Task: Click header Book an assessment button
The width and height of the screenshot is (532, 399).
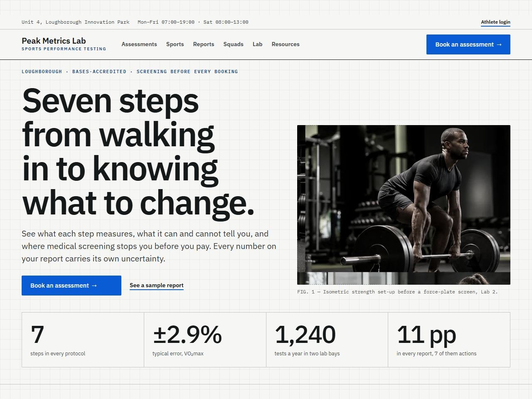Action: (468, 44)
